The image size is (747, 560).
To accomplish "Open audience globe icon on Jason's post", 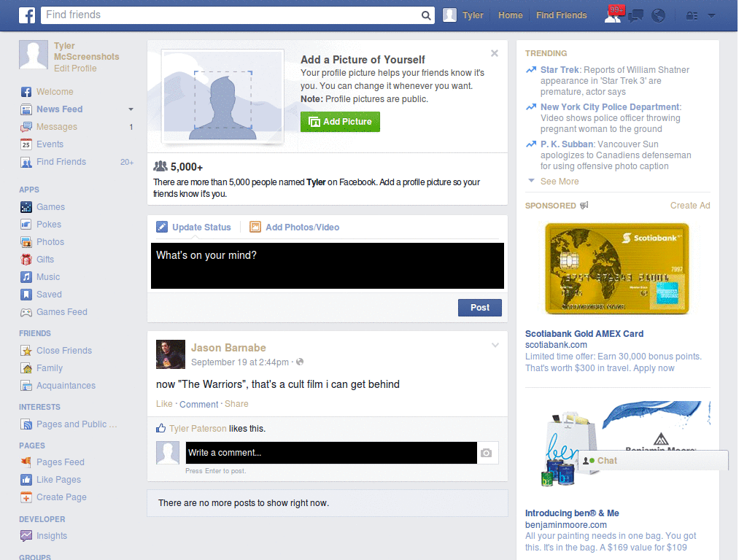I will [300, 362].
